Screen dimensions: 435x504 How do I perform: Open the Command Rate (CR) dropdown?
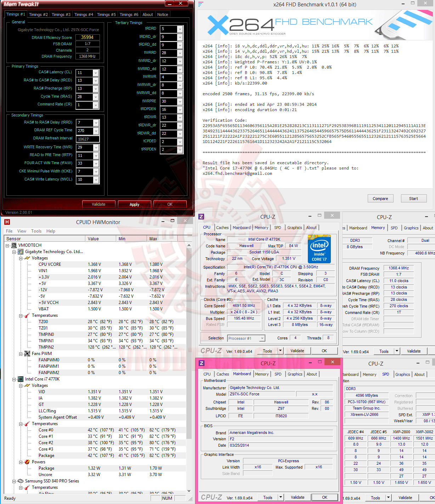[x=96, y=105]
